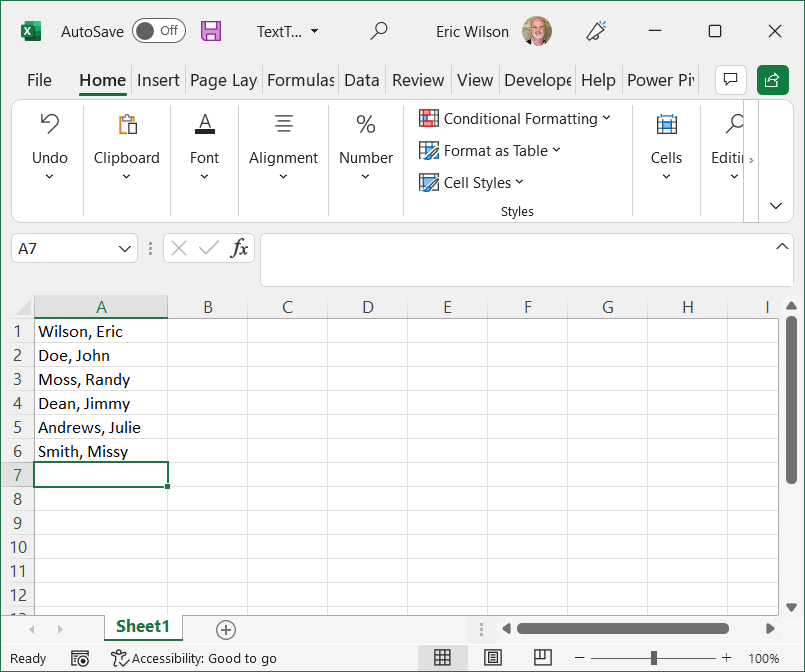Toggle the AutoSave switch
The width and height of the screenshot is (805, 672).
point(157,31)
